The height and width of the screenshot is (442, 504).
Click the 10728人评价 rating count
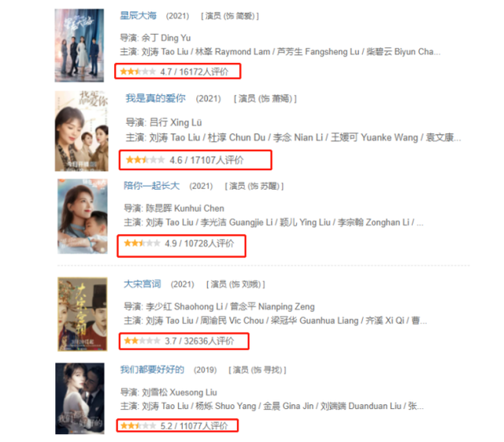pos(209,243)
